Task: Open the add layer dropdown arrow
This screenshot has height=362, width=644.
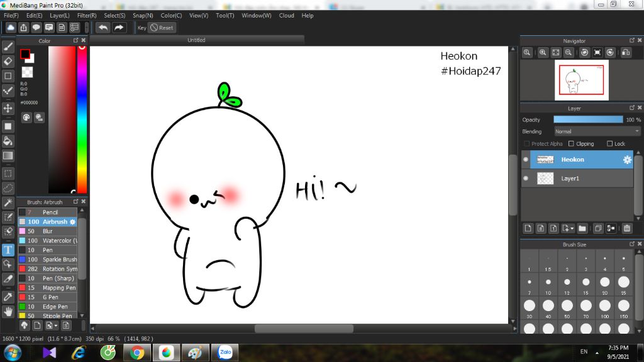Action: tap(572, 229)
